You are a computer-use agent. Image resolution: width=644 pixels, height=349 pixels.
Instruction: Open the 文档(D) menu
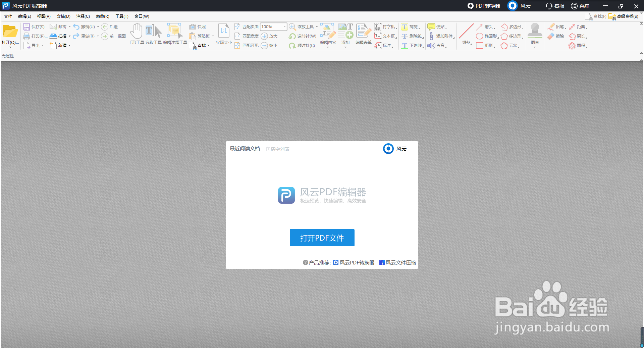coord(63,16)
